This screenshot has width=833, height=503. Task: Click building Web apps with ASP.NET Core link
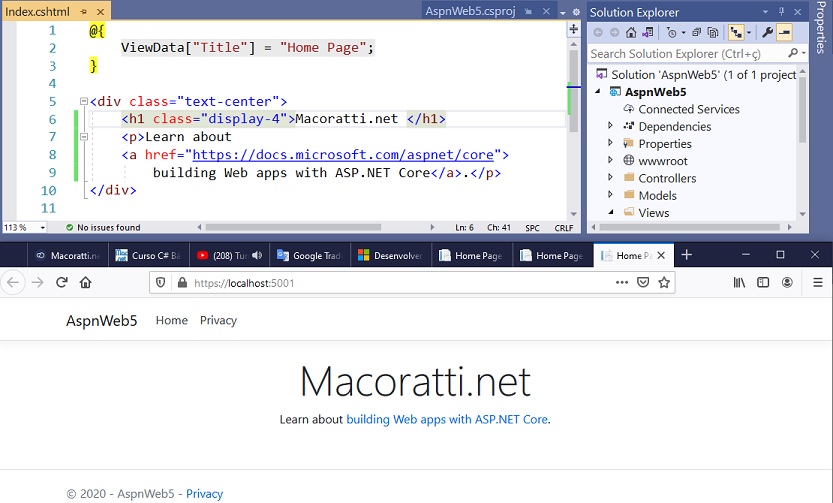coord(447,419)
